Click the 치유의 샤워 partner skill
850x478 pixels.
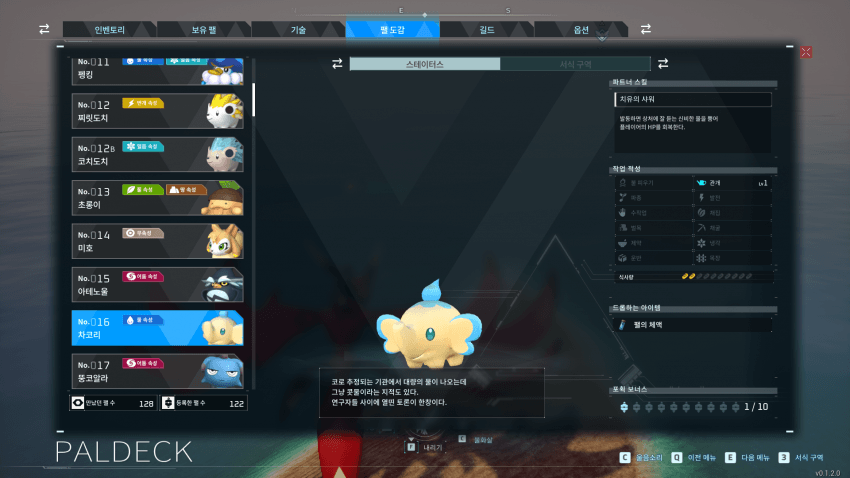click(693, 99)
